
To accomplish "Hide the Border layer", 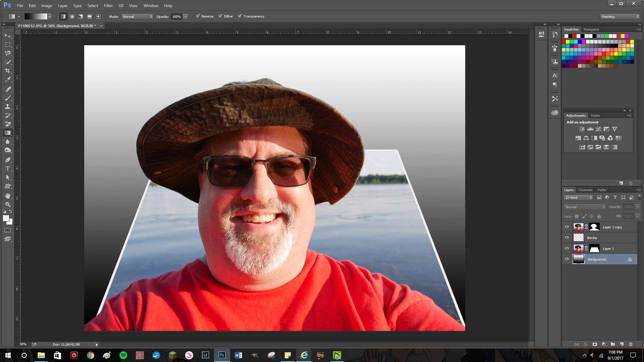I will click(x=567, y=238).
